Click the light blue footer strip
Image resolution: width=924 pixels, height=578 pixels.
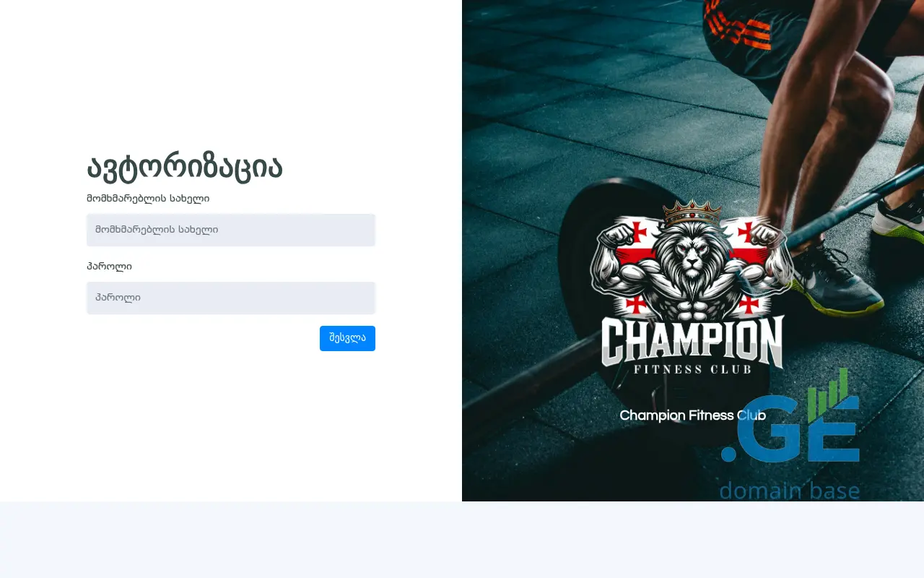click(x=462, y=540)
